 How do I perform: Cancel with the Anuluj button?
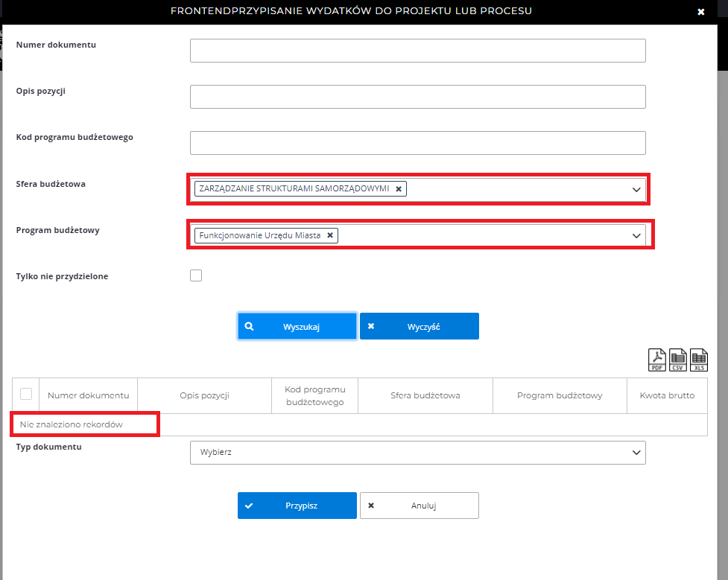point(420,506)
